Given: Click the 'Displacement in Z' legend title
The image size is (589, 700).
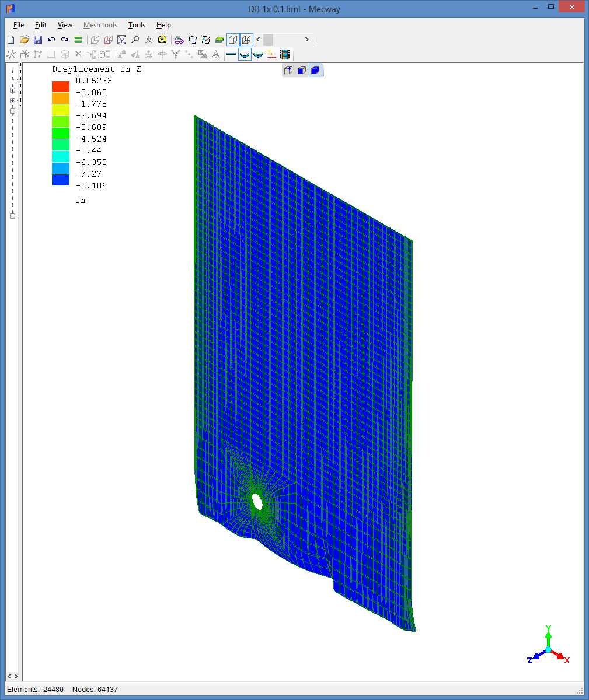Looking at the screenshot, I should point(96,69).
